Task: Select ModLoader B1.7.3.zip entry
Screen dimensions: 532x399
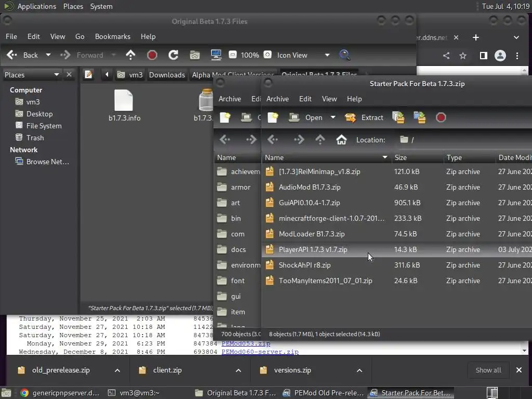Action: tap(397, 234)
